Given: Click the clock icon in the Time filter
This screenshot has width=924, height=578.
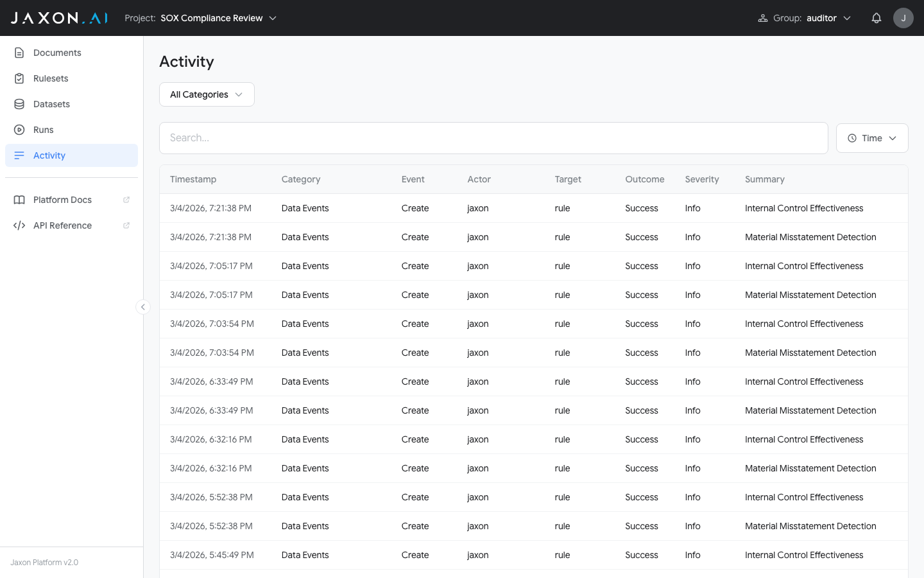Looking at the screenshot, I should [852, 137].
